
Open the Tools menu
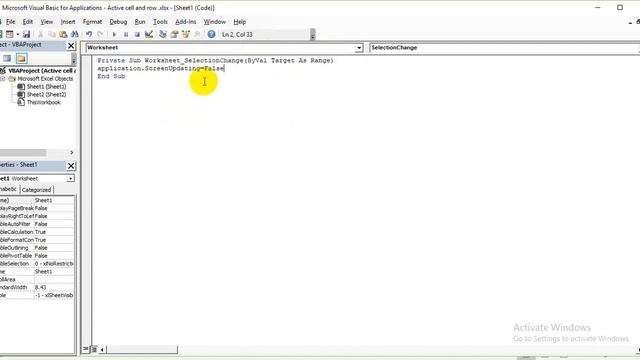pos(160,22)
